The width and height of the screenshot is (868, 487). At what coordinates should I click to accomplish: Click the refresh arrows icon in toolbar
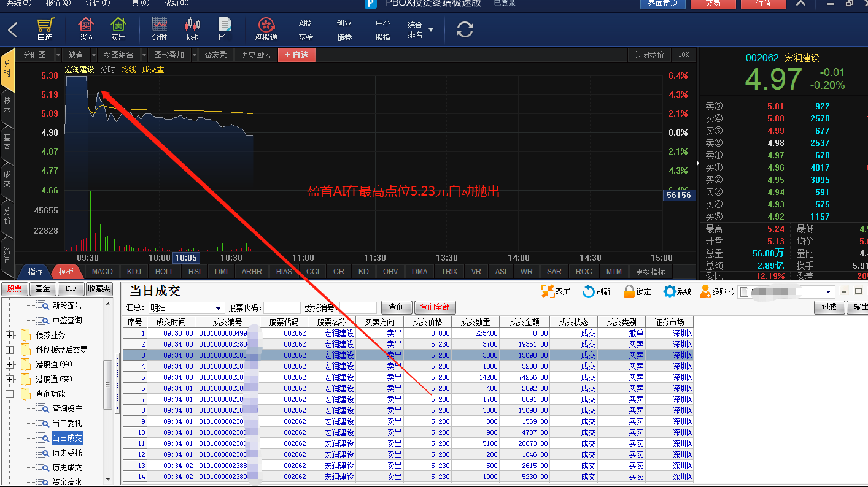click(x=465, y=29)
